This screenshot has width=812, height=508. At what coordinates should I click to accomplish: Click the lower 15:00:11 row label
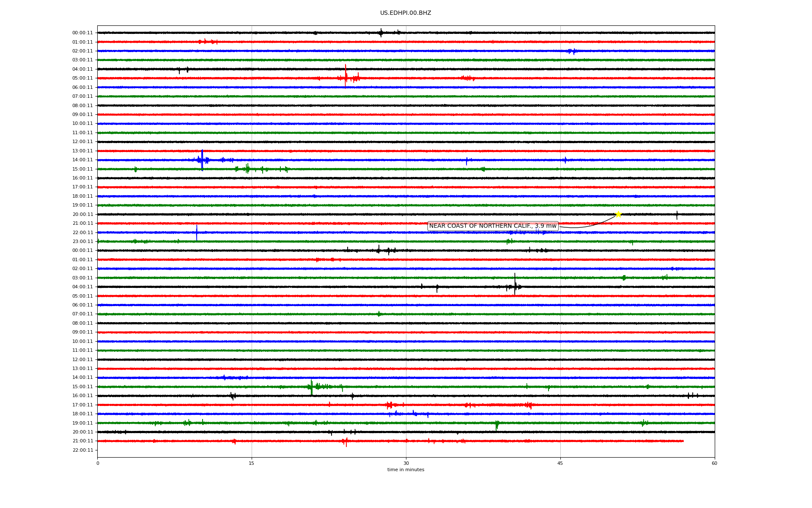pos(82,387)
